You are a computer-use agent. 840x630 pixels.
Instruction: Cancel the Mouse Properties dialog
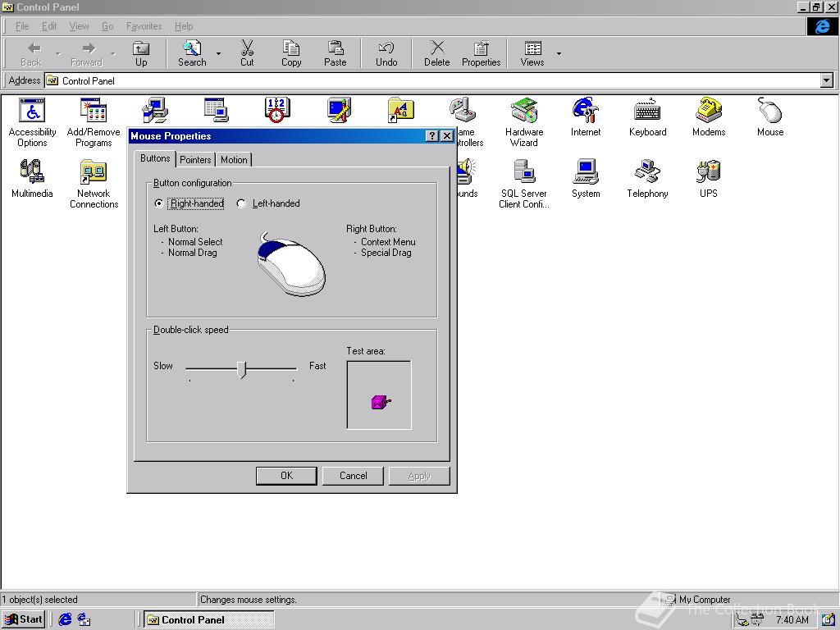pos(353,475)
